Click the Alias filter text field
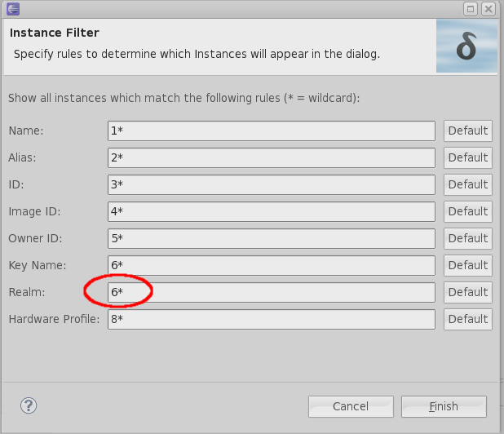 coord(271,157)
